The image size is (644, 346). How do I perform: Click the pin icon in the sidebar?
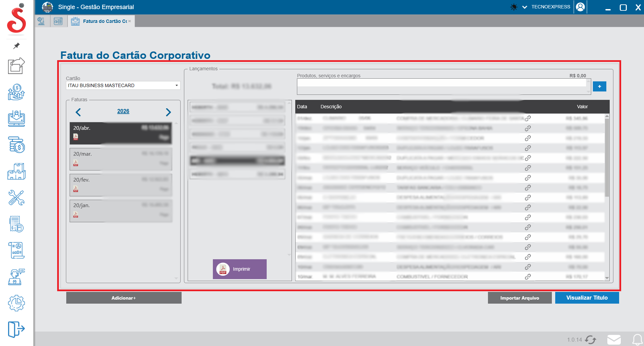click(x=16, y=46)
